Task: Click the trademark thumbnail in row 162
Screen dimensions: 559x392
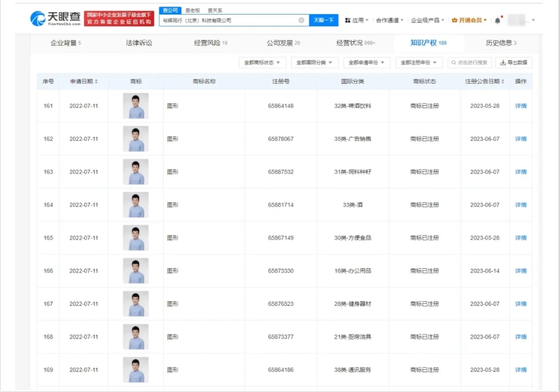Action: (136, 139)
